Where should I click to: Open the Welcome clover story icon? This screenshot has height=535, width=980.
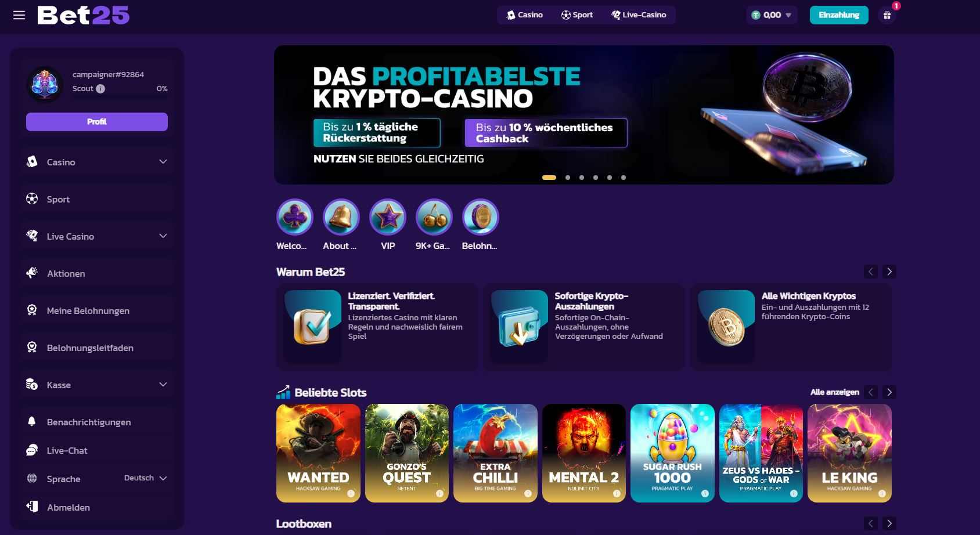point(295,218)
